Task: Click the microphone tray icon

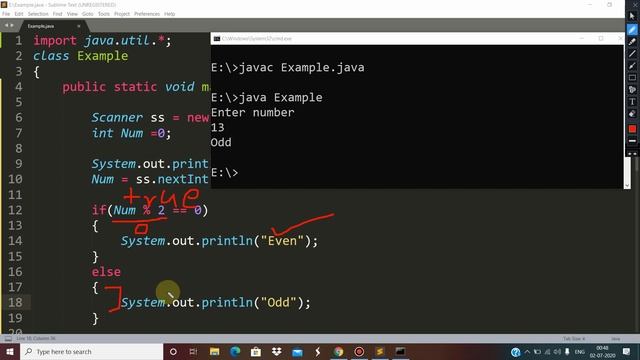Action: (567, 352)
